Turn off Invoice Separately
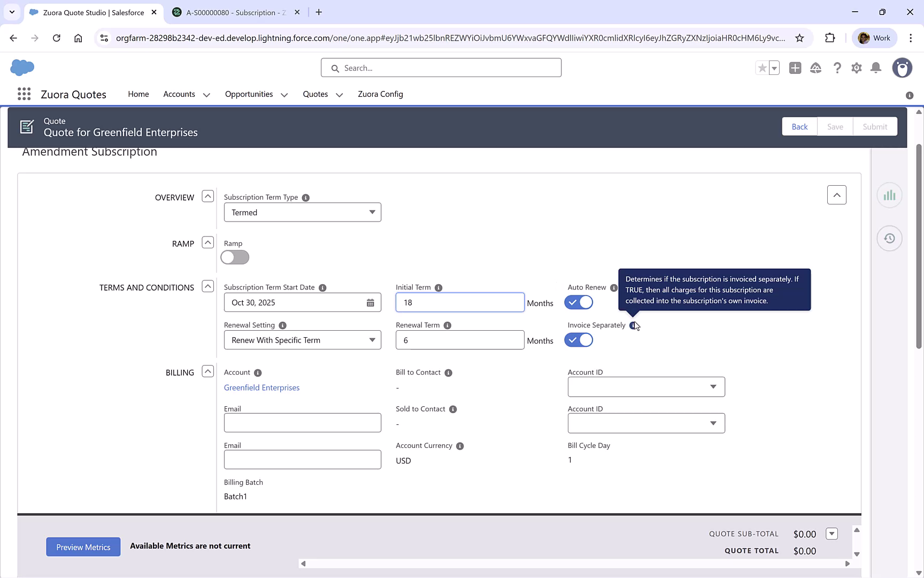Viewport: 924px width, 578px height. 578,340
